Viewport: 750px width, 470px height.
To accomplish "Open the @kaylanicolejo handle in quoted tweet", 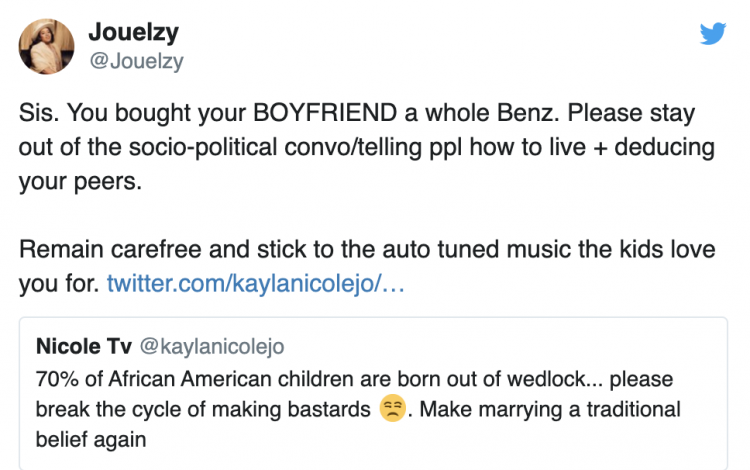I will pos(212,347).
